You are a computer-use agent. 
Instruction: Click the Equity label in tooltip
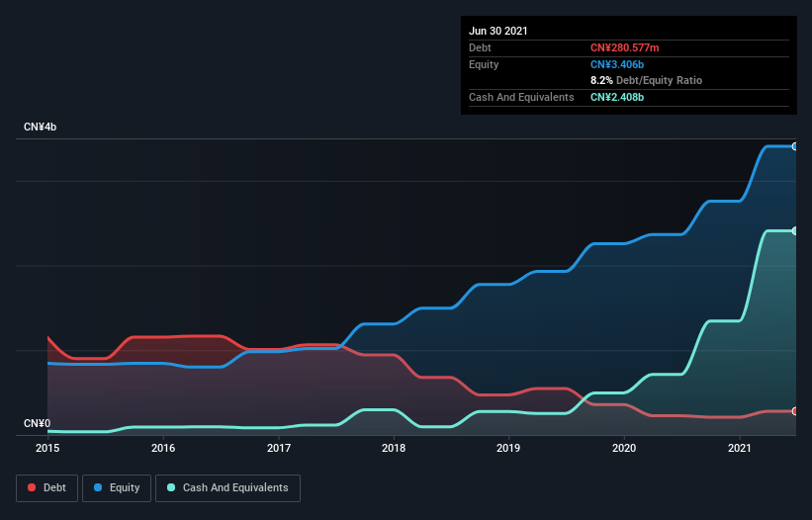pos(484,64)
